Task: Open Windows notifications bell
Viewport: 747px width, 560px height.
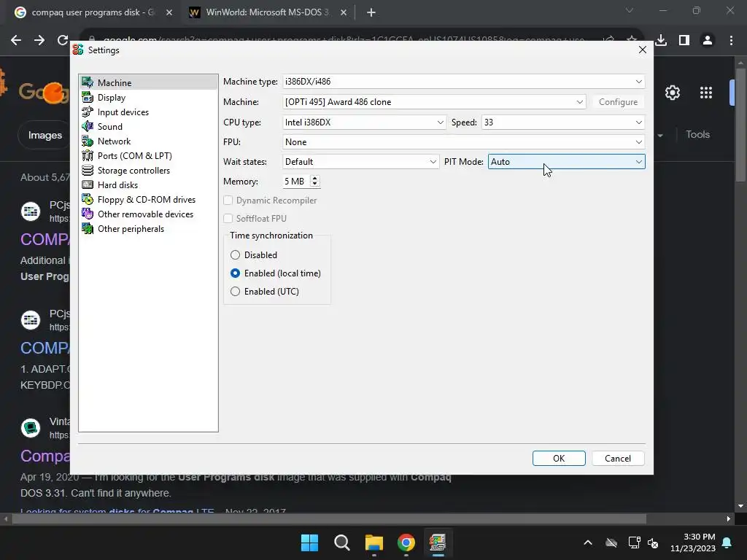Action: pyautogui.click(x=727, y=542)
